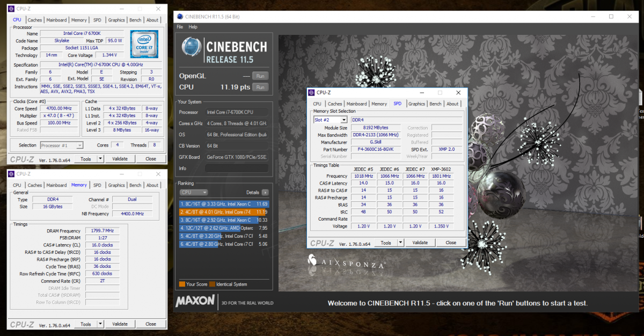The height and width of the screenshot is (336, 644).
Task: Open About tab in the SPD window
Action: 452,104
